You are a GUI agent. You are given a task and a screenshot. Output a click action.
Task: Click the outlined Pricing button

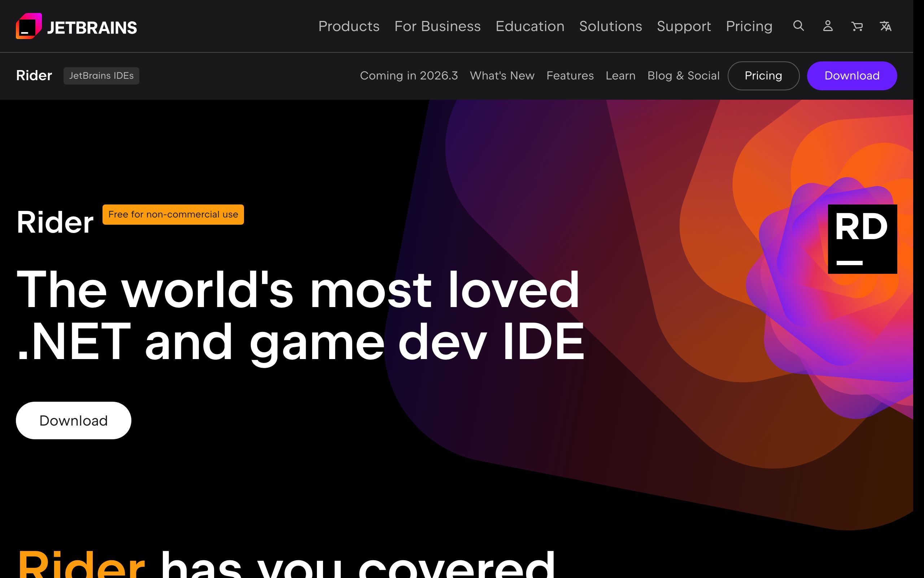pos(763,76)
